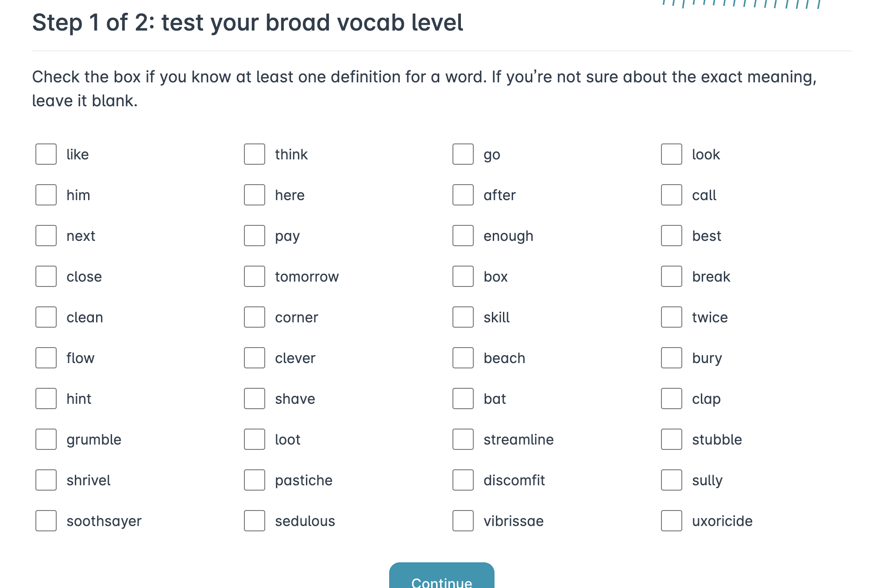Mark 'uxoricide' as known

coord(672,521)
